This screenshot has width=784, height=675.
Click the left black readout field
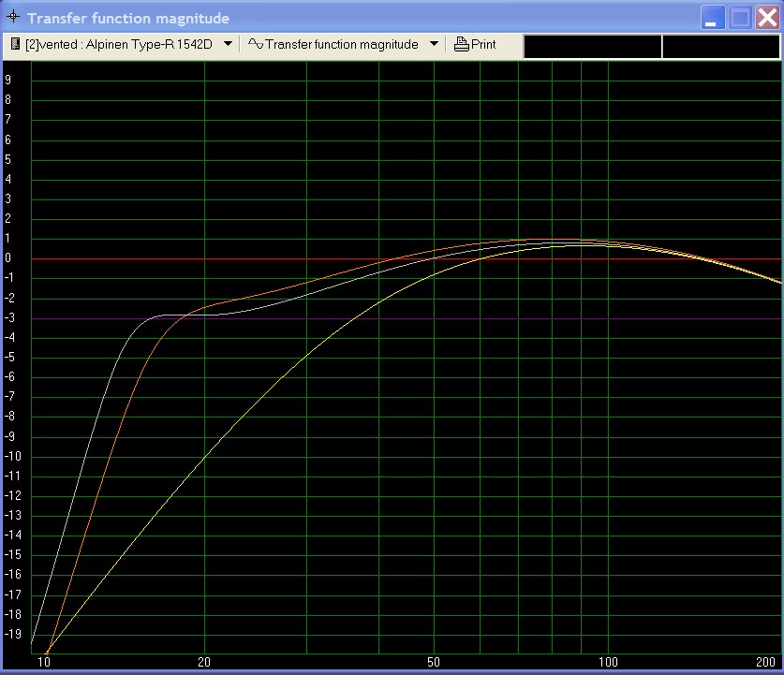(592, 46)
